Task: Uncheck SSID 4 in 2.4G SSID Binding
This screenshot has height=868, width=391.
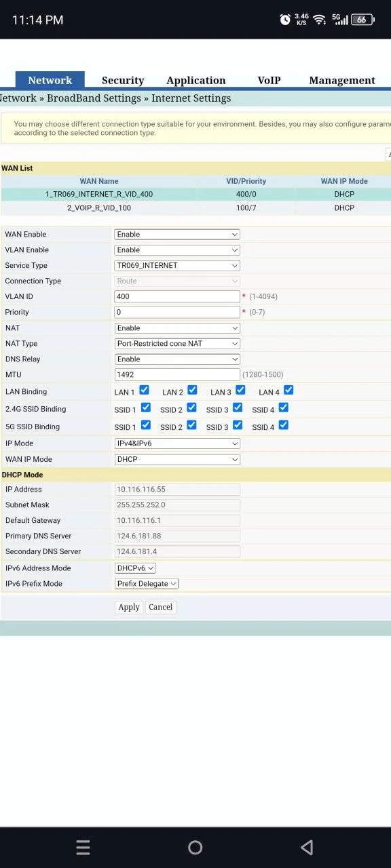Action: (284, 408)
